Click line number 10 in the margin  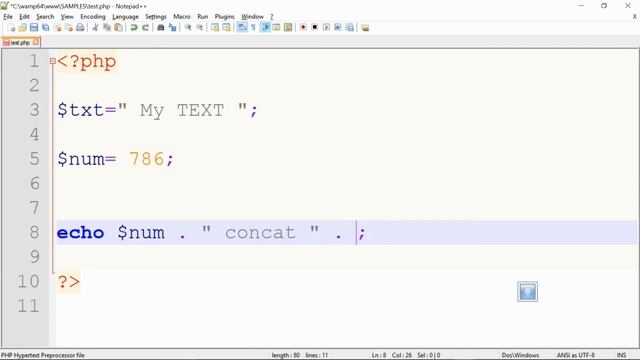28,281
